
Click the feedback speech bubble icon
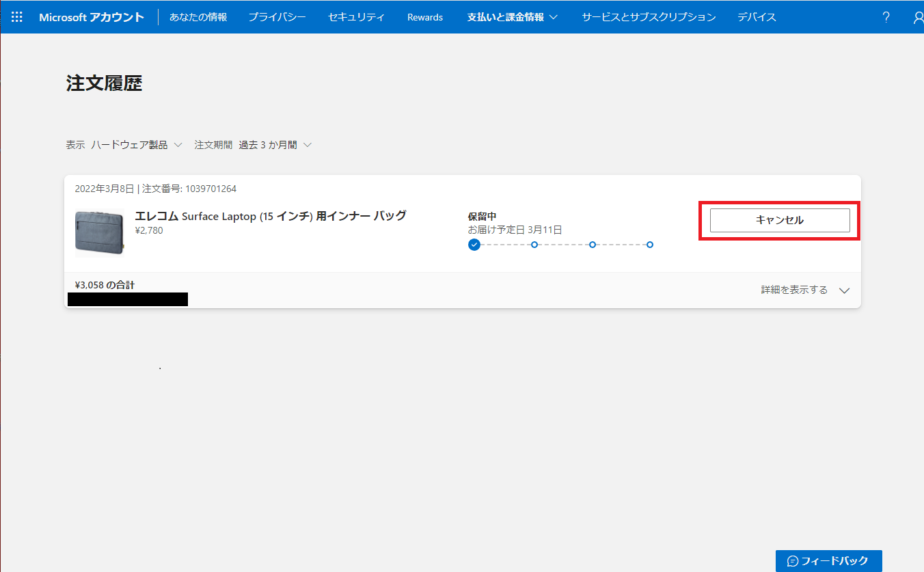[x=793, y=561]
